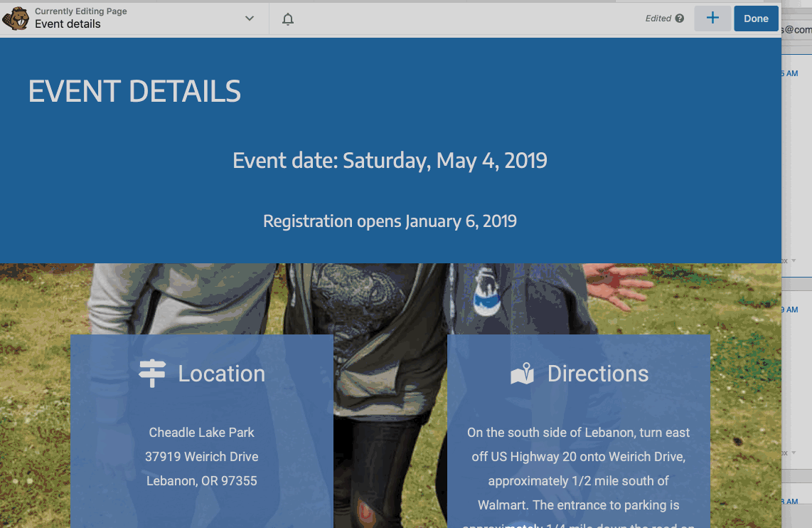Click the help icon beside Edited
Viewport: 812px width, 528px height.
click(680, 19)
